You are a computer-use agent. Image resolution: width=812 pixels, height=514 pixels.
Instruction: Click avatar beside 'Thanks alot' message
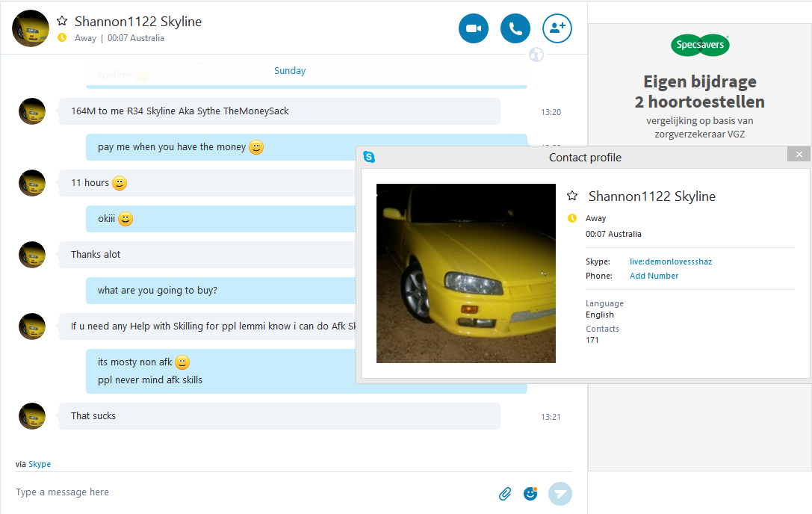click(32, 255)
